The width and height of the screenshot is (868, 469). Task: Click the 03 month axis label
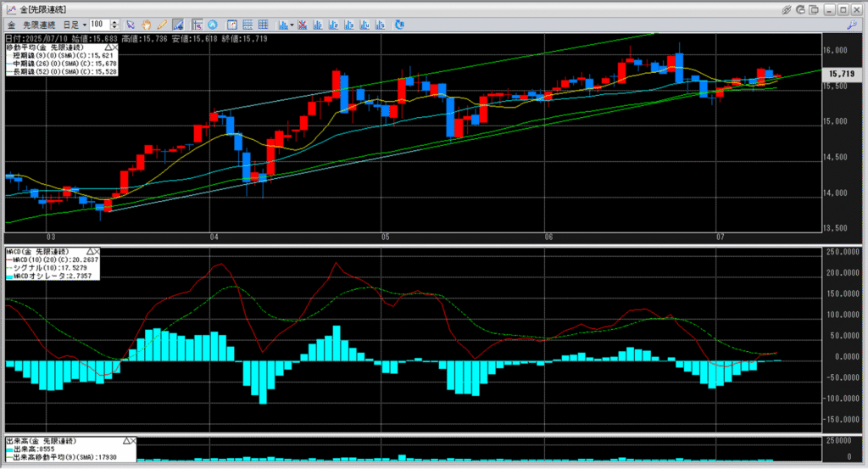[x=50, y=237]
